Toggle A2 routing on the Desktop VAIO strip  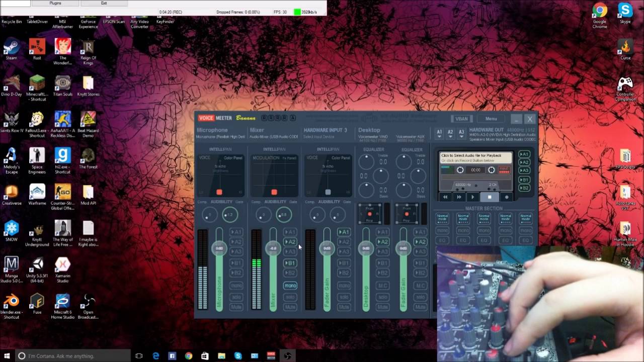(382, 242)
